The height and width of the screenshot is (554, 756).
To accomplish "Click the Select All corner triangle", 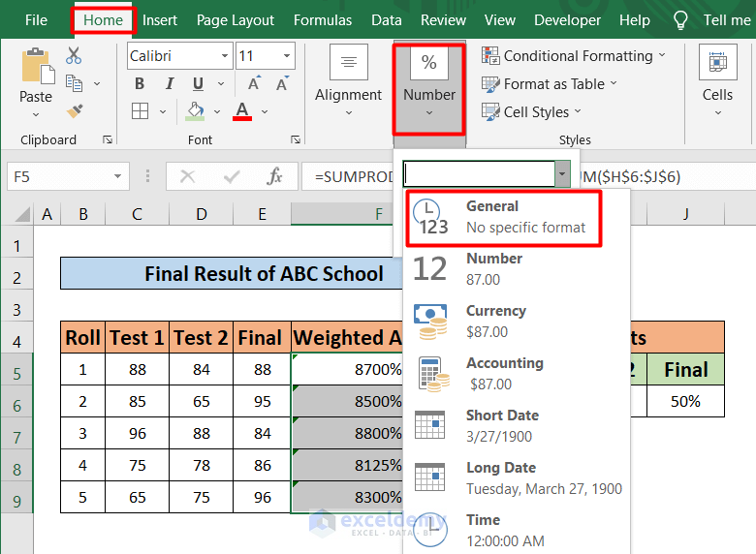I will point(22,214).
